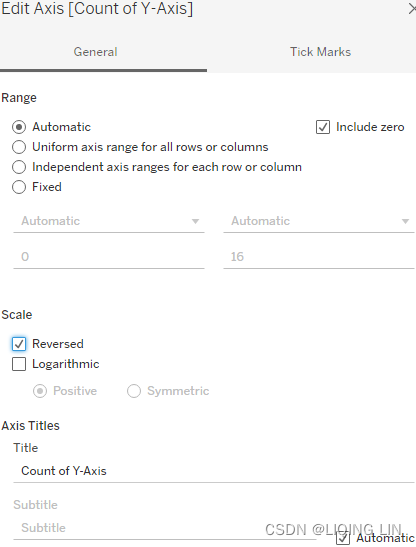Select the Automatic range radio button
Image resolution: width=416 pixels, height=547 pixels.
(19, 127)
